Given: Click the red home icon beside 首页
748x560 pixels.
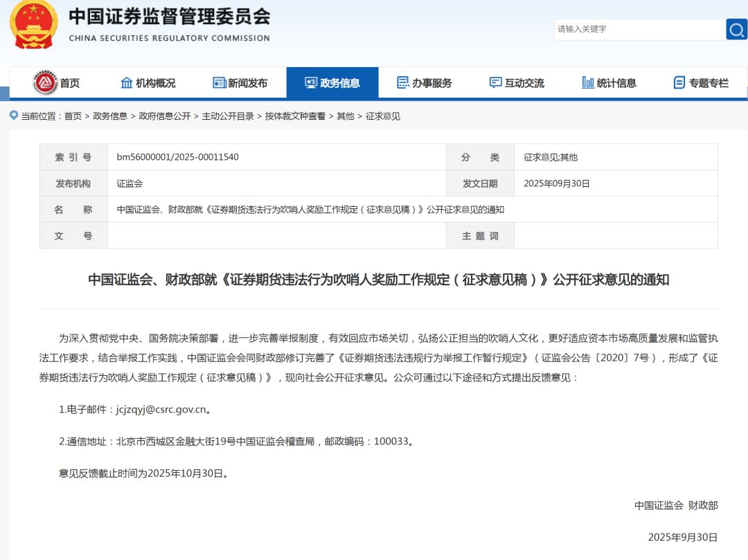Looking at the screenshot, I should [x=45, y=83].
